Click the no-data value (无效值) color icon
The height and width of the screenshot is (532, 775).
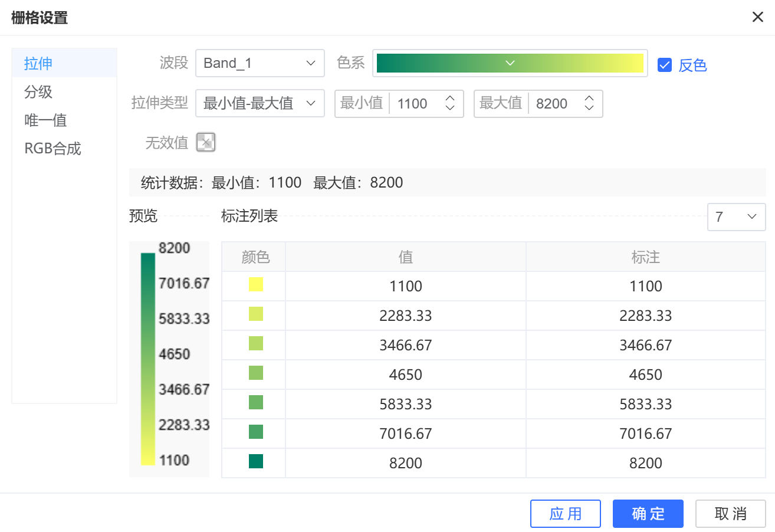(206, 142)
